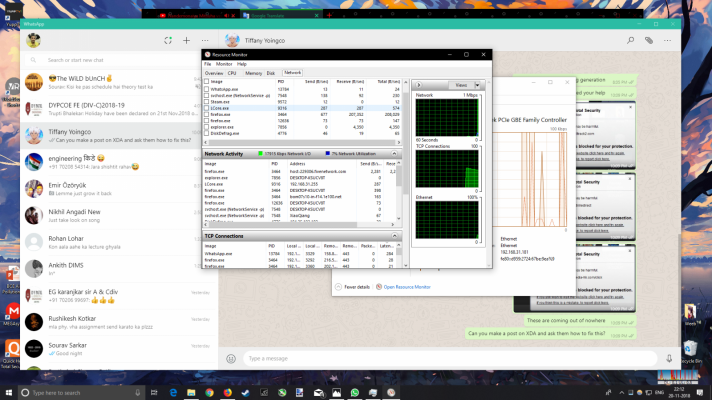
Task: Check the explorer.exe process checkbox
Action: pos(207,128)
